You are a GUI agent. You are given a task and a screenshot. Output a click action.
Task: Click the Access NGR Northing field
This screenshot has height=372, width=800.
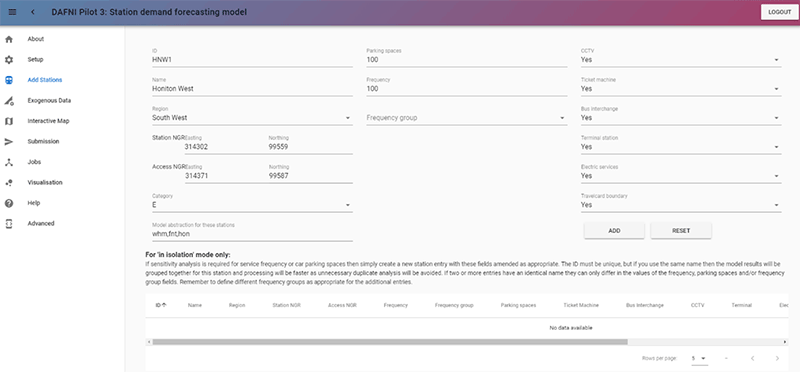point(310,174)
